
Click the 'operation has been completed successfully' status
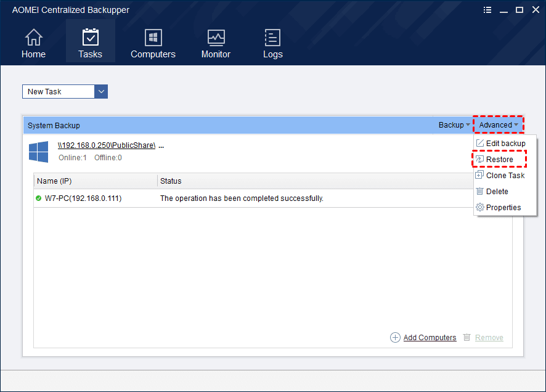click(242, 198)
